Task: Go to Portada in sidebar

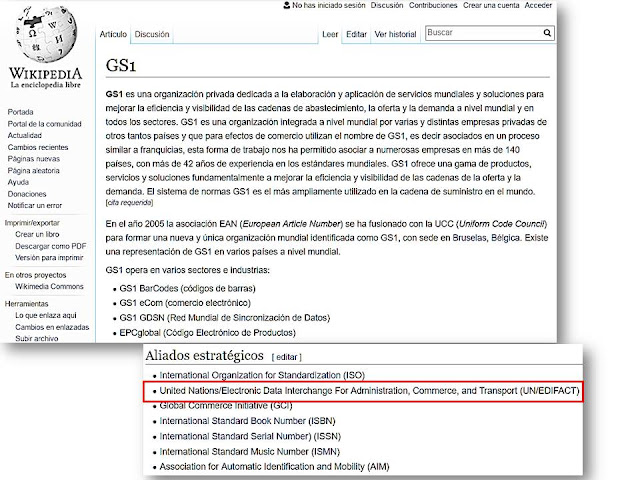Action: coord(20,112)
